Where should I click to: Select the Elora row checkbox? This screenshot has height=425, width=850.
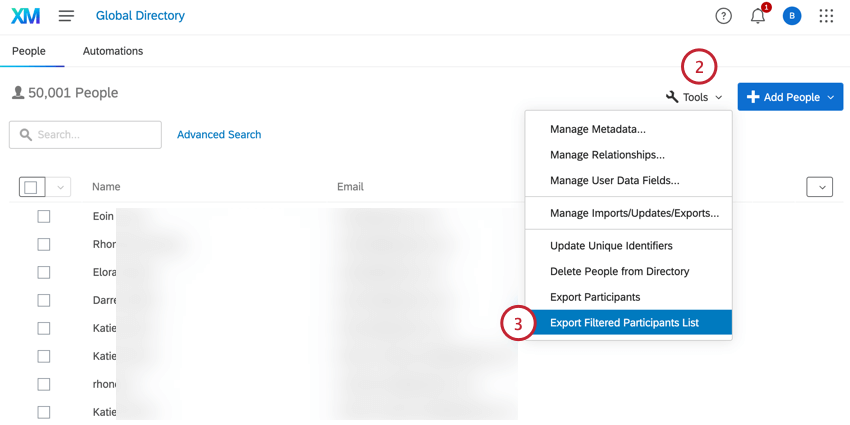(44, 272)
